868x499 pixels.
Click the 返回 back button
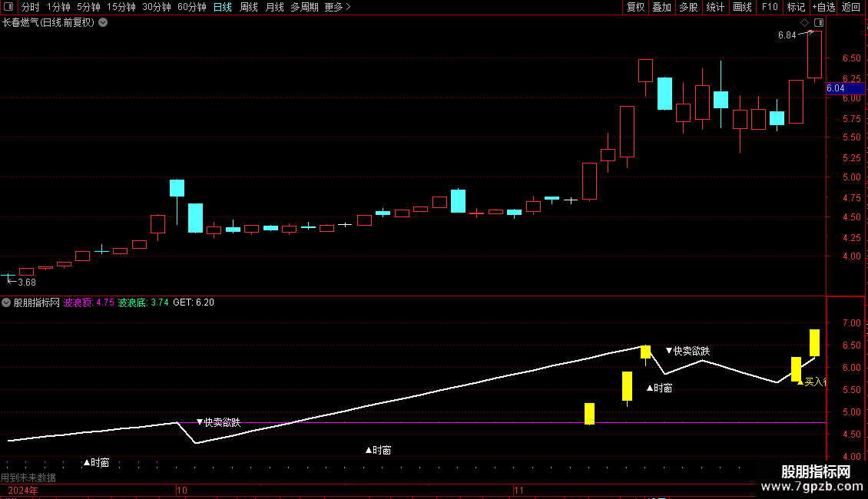click(x=851, y=7)
